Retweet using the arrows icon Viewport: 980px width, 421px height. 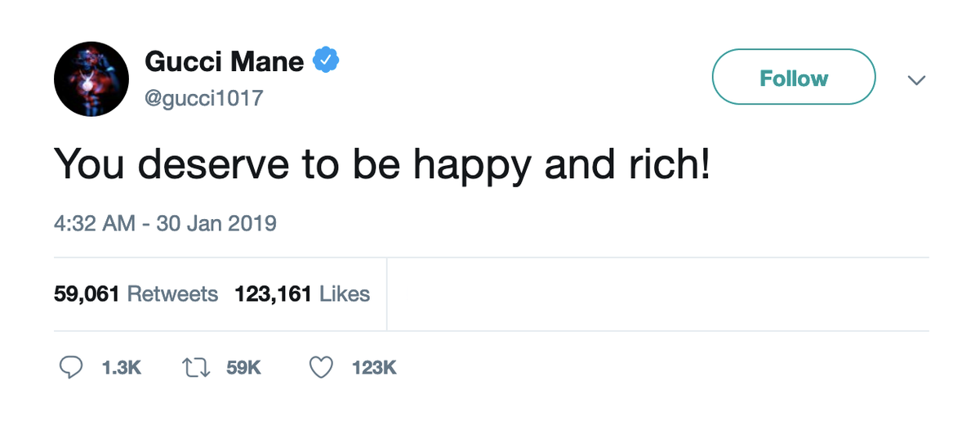[194, 369]
